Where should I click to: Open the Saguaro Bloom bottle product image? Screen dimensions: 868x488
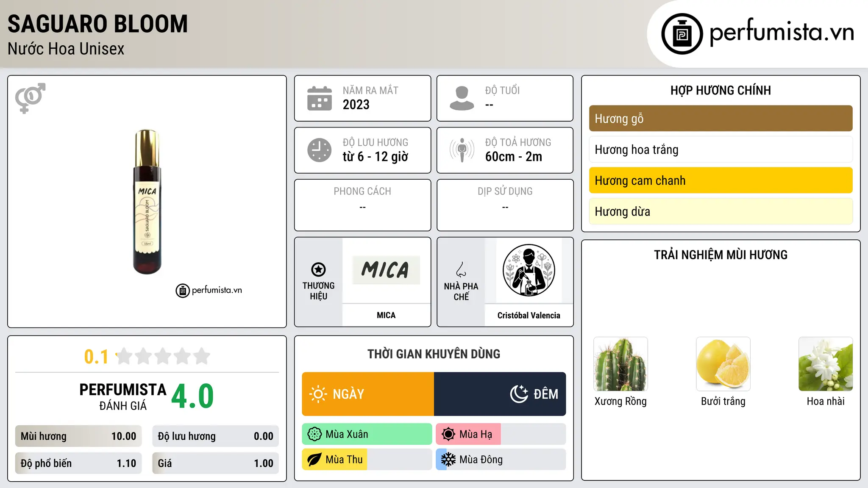pos(147,202)
